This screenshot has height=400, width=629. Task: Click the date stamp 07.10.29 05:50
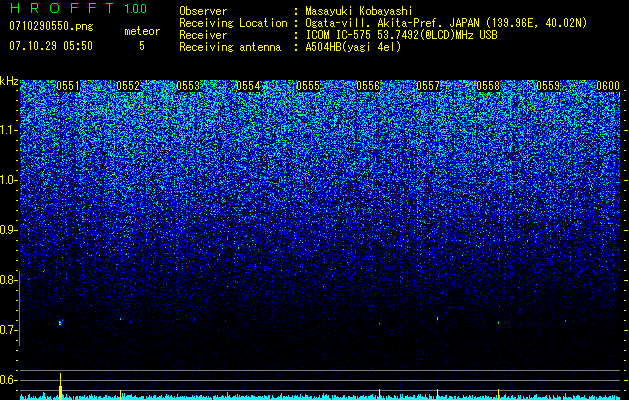(x=51, y=46)
